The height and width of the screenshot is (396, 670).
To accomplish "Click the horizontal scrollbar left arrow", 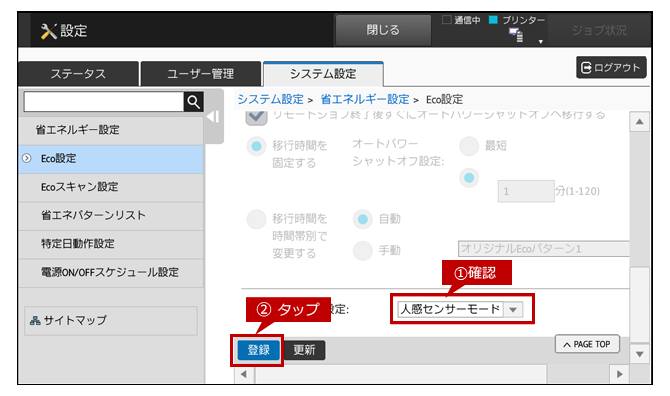I will click(244, 375).
